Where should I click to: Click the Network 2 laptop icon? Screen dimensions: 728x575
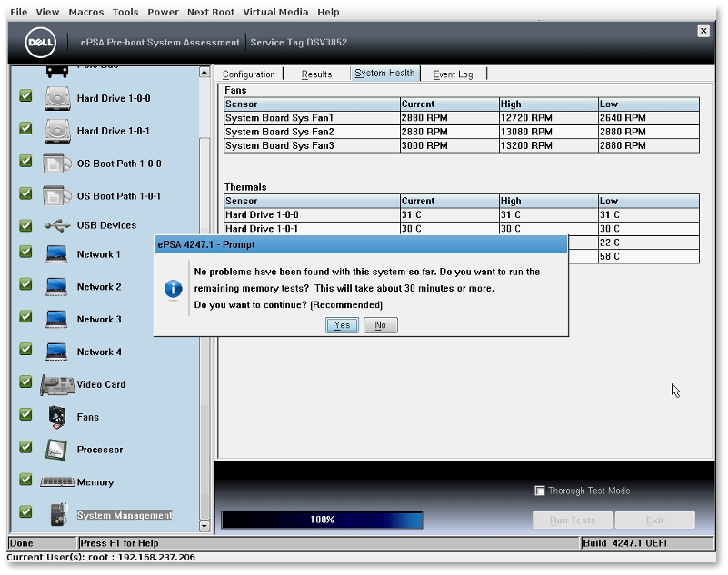pyautogui.click(x=56, y=287)
